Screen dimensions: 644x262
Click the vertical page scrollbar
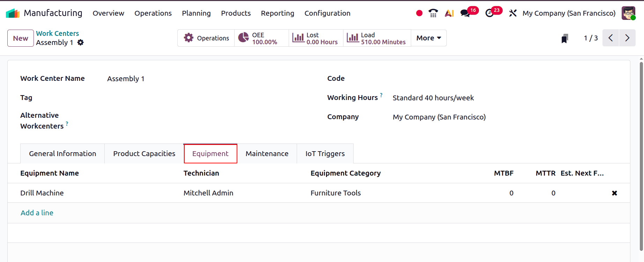click(641, 156)
